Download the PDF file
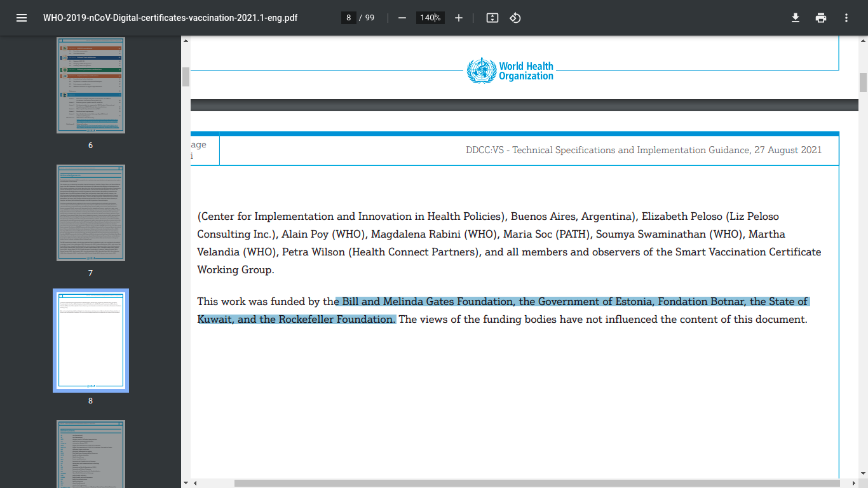The width and height of the screenshot is (868, 488). [x=795, y=18]
